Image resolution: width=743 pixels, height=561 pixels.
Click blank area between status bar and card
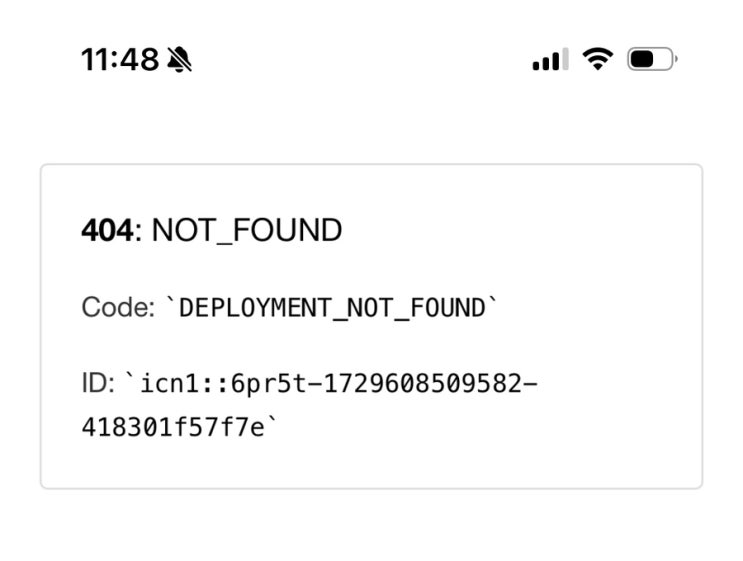371,125
